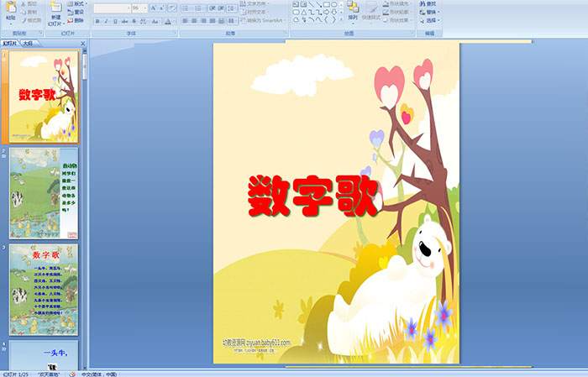Select the Isosceles Triangle shape
This screenshot has height=377, width=588.
coord(303,13)
